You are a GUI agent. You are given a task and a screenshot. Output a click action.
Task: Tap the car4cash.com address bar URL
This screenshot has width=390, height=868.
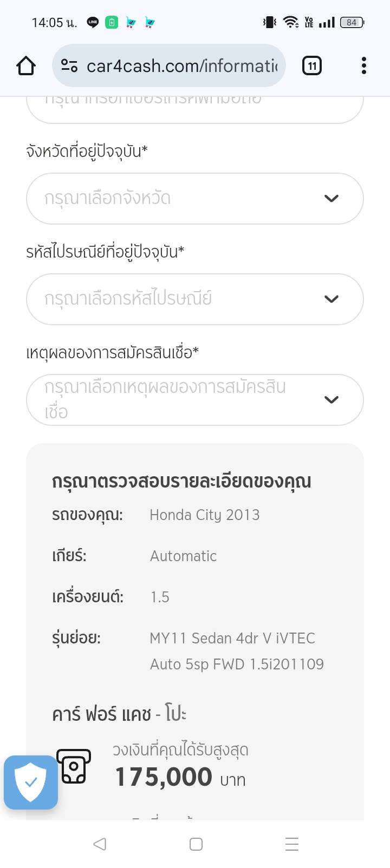tap(181, 66)
